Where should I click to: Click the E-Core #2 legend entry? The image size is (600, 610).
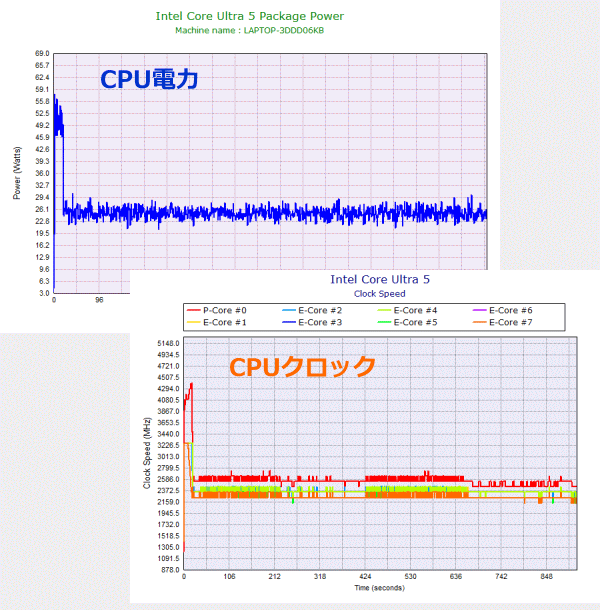click(x=312, y=310)
